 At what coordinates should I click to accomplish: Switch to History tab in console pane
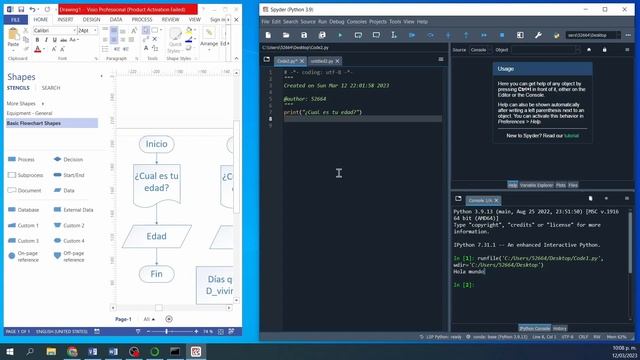click(560, 328)
